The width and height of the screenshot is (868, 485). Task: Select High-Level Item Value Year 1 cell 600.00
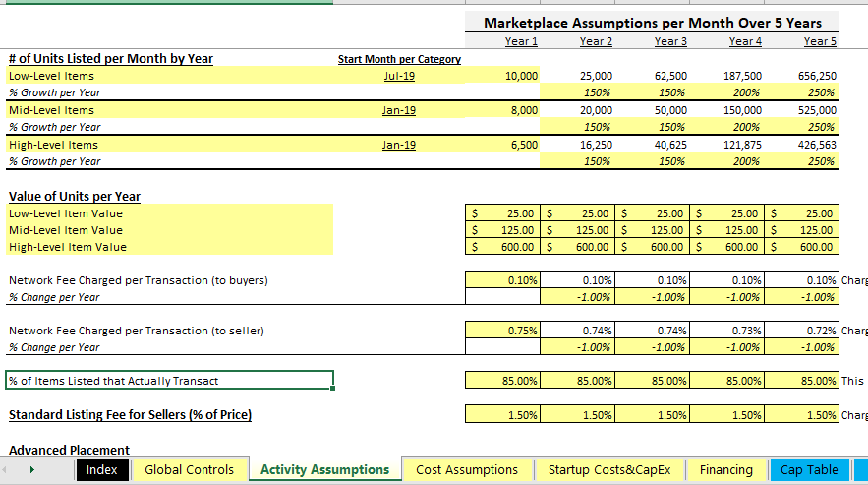pyautogui.click(x=502, y=247)
